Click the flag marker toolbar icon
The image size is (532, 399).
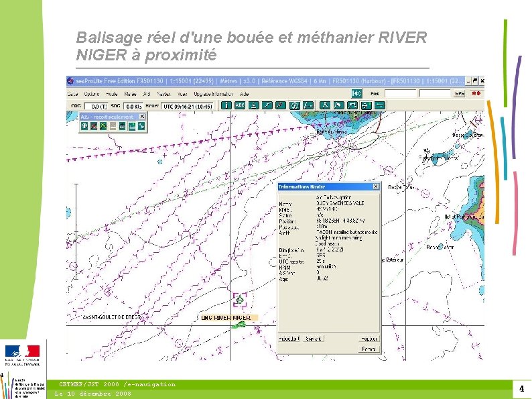338,105
